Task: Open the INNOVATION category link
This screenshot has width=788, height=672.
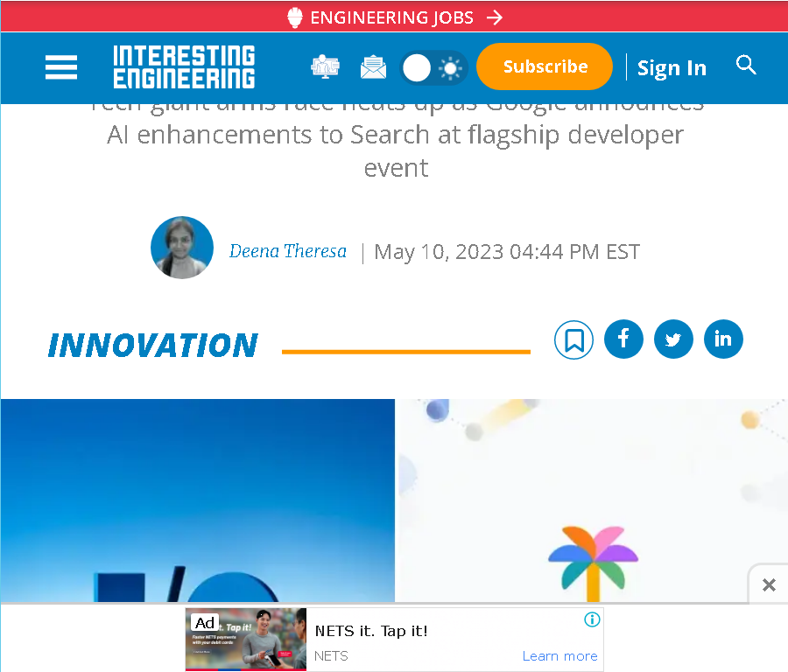Action: 152,346
